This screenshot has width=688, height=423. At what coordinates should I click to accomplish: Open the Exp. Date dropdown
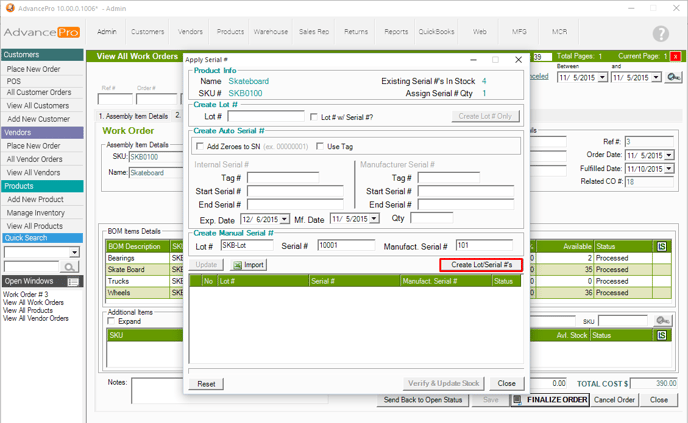285,219
